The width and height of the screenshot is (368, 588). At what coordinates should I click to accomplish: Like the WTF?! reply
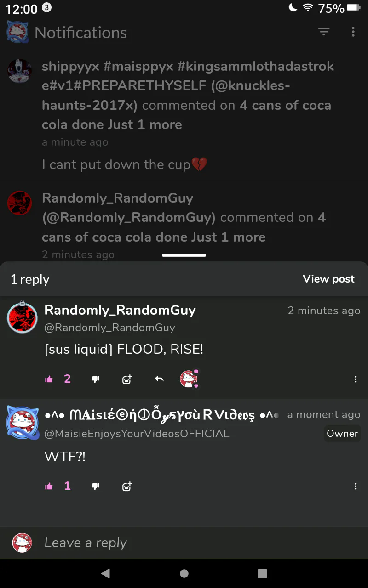point(49,486)
